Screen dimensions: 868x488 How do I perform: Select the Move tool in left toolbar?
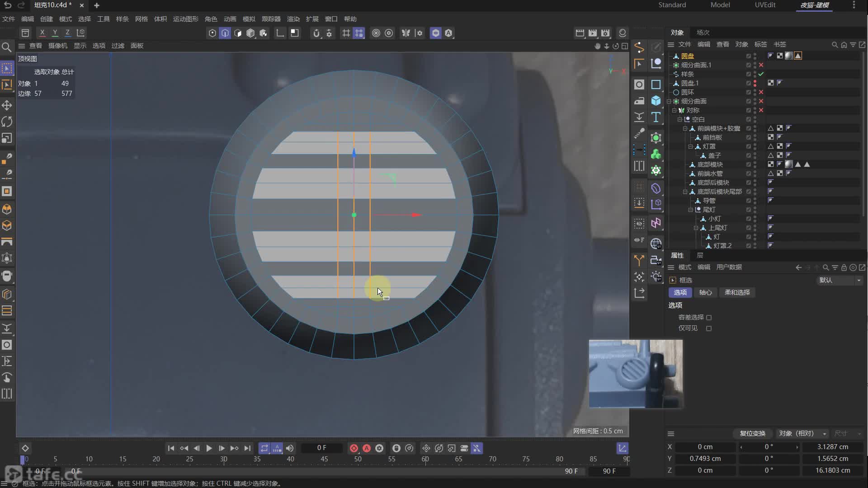click(x=7, y=105)
